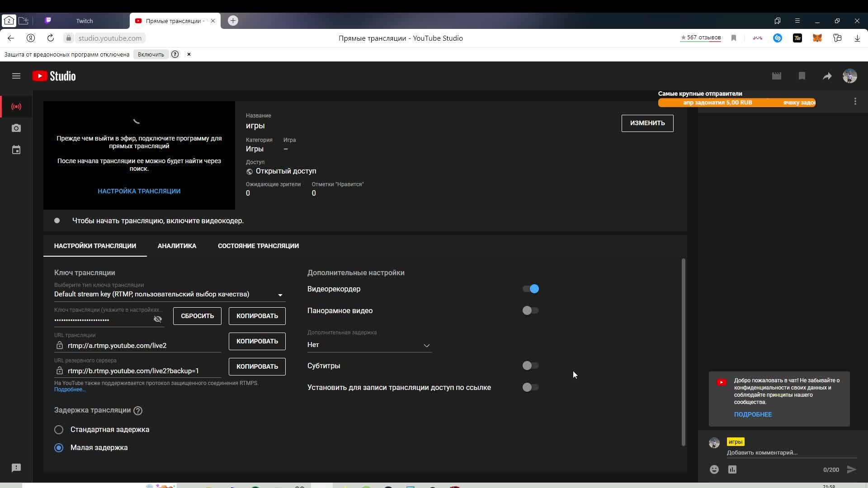Screen dimensions: 868x488
Task: Open the Состояние трансляции tab
Action: point(258,246)
